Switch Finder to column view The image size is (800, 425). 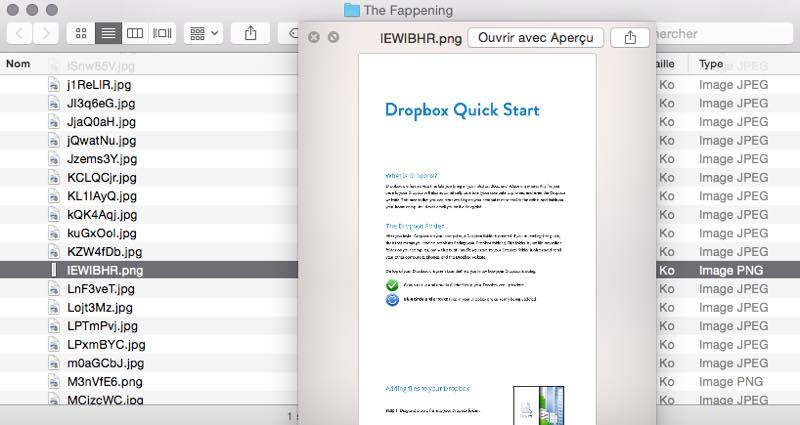135,34
